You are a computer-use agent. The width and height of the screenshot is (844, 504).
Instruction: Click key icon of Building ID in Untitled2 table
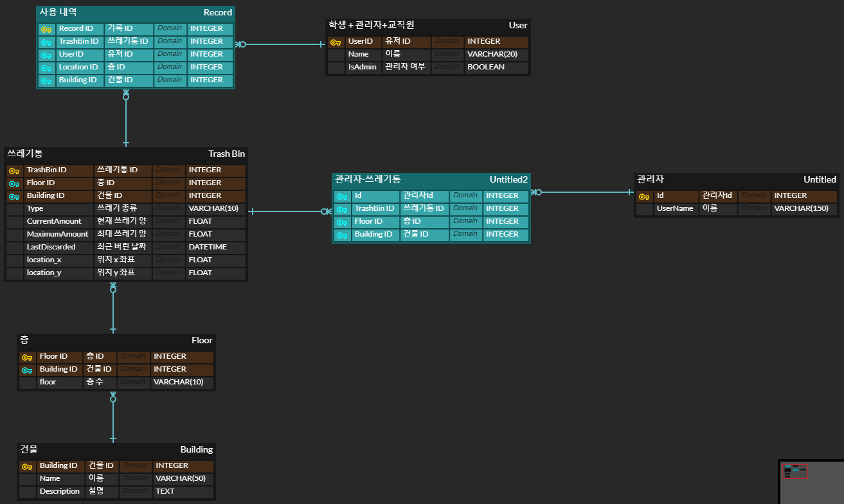pos(342,235)
